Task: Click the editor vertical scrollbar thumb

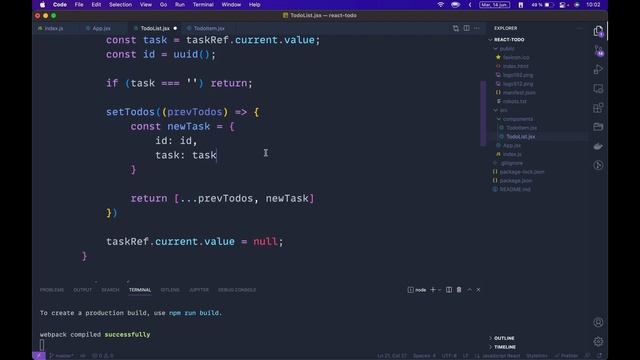Action: pos(483,113)
